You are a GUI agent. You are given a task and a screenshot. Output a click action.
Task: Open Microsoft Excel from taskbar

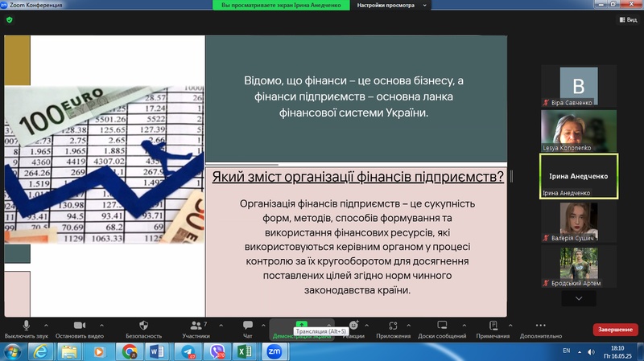click(x=245, y=352)
